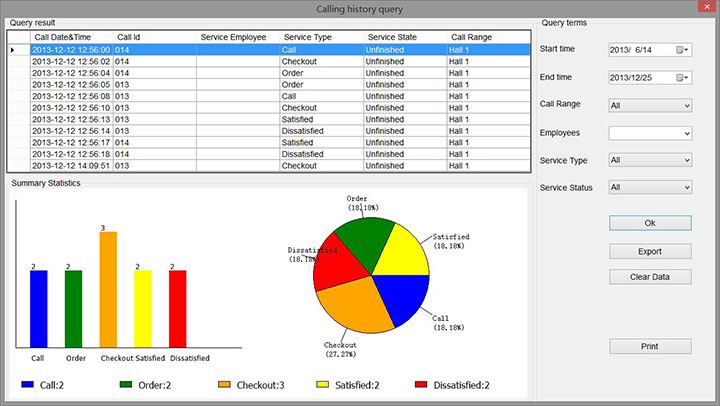Select the Call Range column header
The width and height of the screenshot is (720, 406).
click(472, 37)
